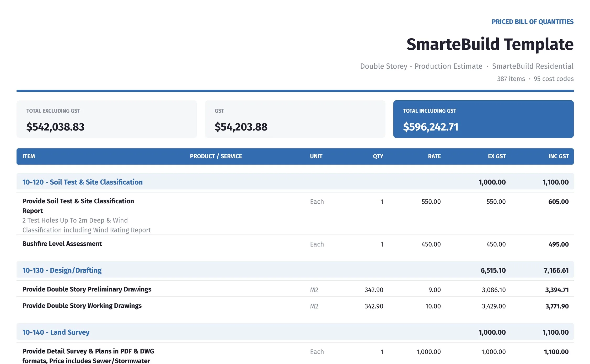The width and height of the screenshot is (590, 364).
Task: Select the Total Including GST card
Action: (x=483, y=119)
